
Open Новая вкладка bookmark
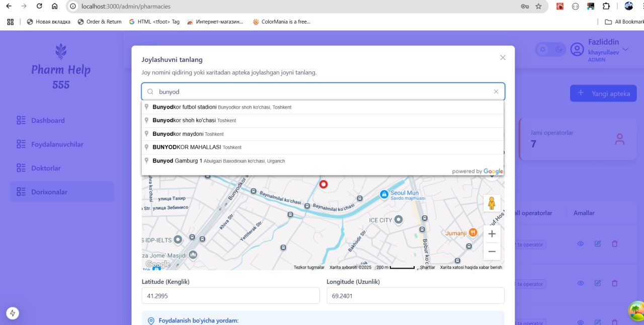pos(48,22)
